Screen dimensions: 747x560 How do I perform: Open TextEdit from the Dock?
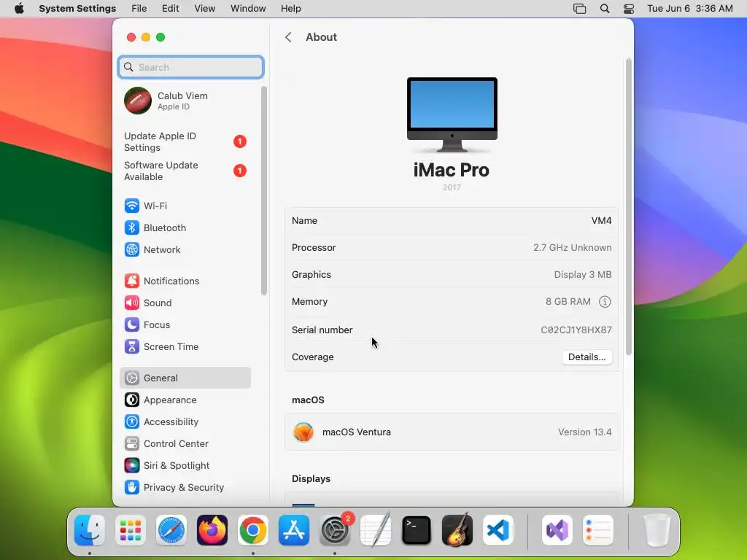[x=376, y=530]
